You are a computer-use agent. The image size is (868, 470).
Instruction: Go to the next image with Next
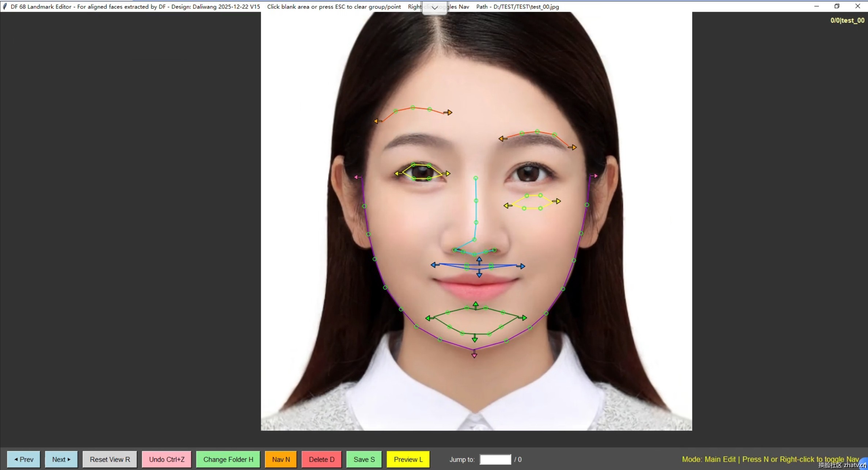[61, 459]
